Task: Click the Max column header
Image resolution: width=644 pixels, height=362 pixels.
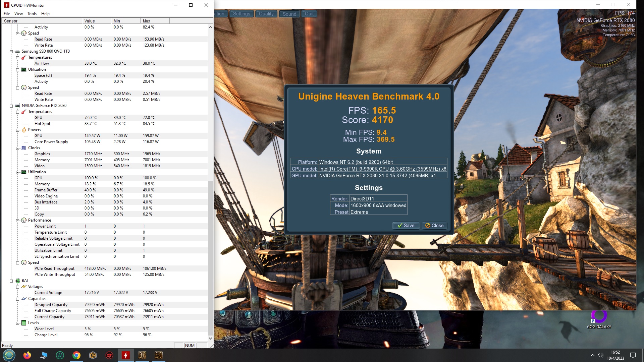Action: pos(155,21)
